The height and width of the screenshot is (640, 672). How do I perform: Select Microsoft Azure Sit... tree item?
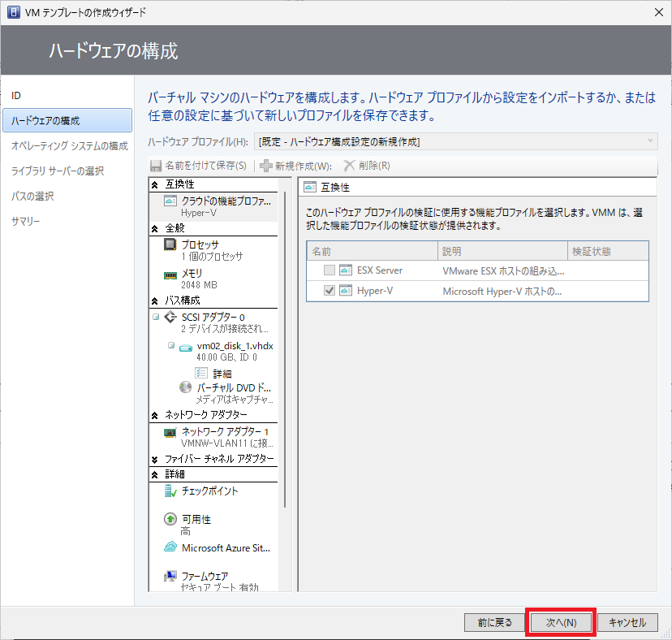tap(213, 547)
